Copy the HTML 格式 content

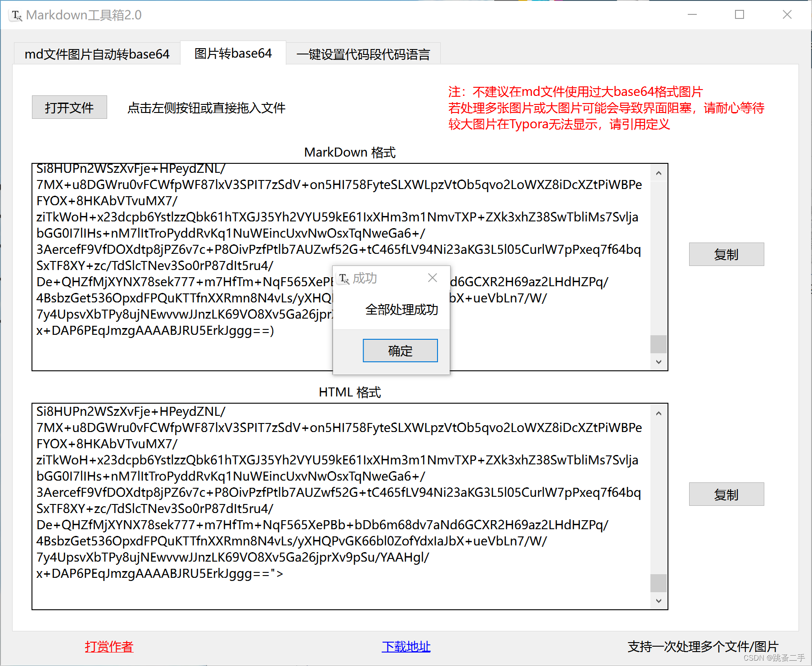pos(726,494)
